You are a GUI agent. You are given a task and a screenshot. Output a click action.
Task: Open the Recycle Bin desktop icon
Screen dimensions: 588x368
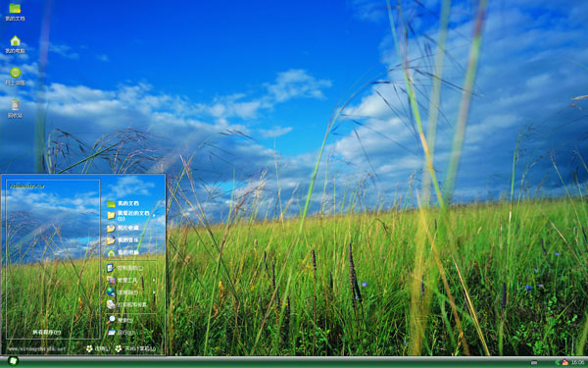click(x=15, y=109)
